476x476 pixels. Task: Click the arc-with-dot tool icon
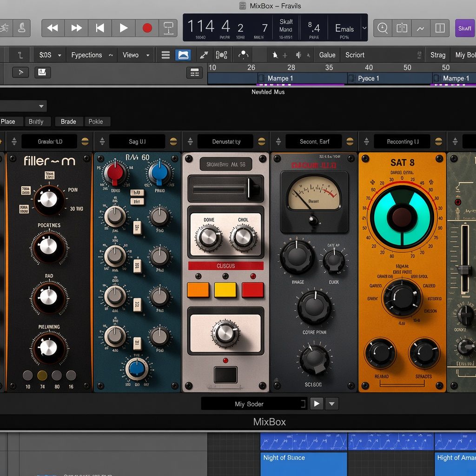tap(244, 55)
